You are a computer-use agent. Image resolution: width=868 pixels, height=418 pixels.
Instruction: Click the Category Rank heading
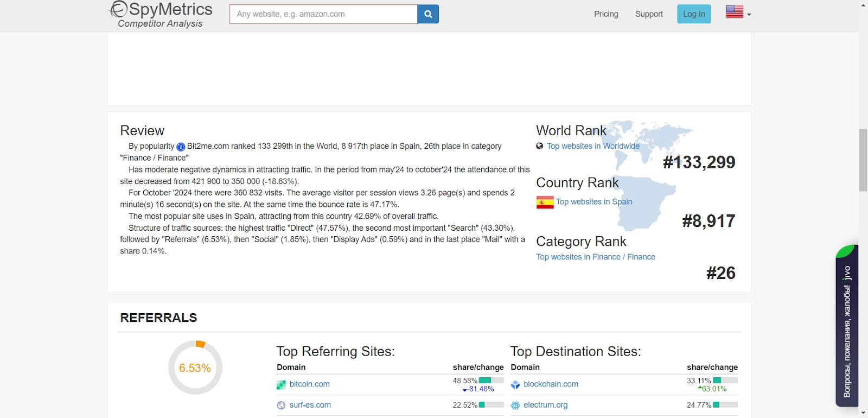(x=581, y=242)
